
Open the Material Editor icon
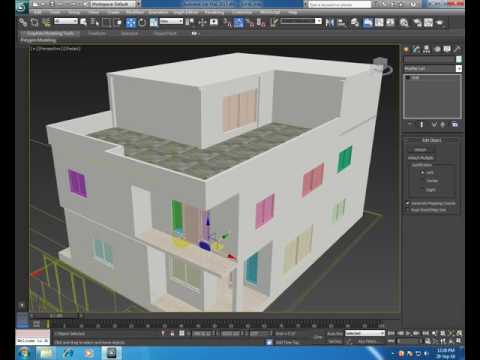pyautogui.click(x=404, y=22)
